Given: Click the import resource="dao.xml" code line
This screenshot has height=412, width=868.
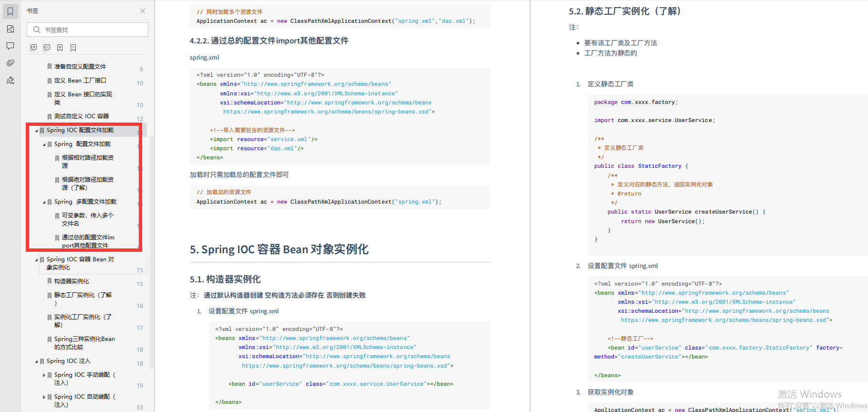Looking at the screenshot, I should (x=257, y=148).
